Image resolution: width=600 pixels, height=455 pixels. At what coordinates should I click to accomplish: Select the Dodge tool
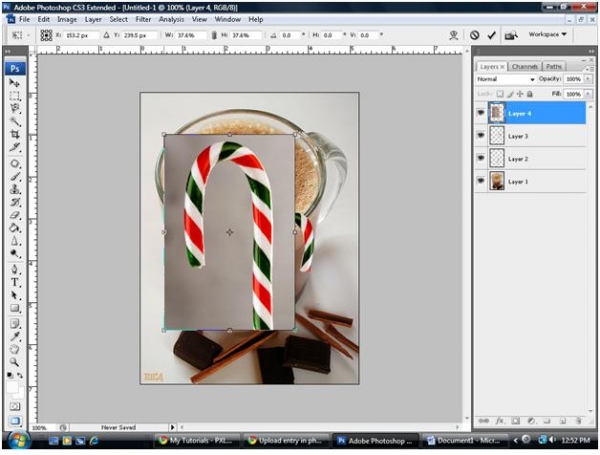[15, 253]
